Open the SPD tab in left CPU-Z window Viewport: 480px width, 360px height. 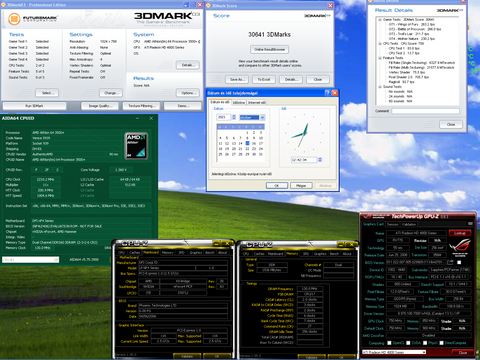(x=181, y=253)
